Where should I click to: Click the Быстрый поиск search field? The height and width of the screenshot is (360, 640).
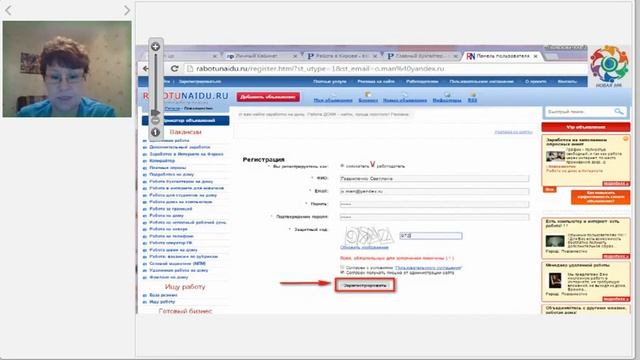coord(579,111)
